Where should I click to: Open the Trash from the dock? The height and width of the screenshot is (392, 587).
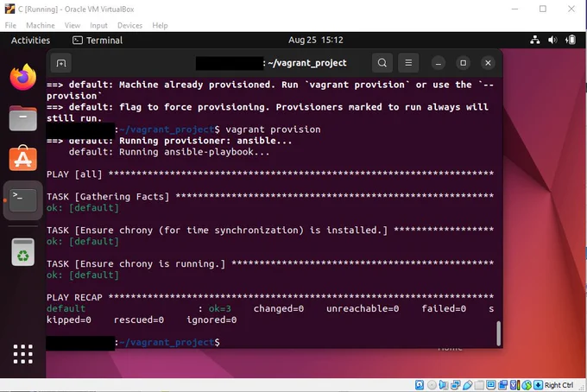(22, 252)
